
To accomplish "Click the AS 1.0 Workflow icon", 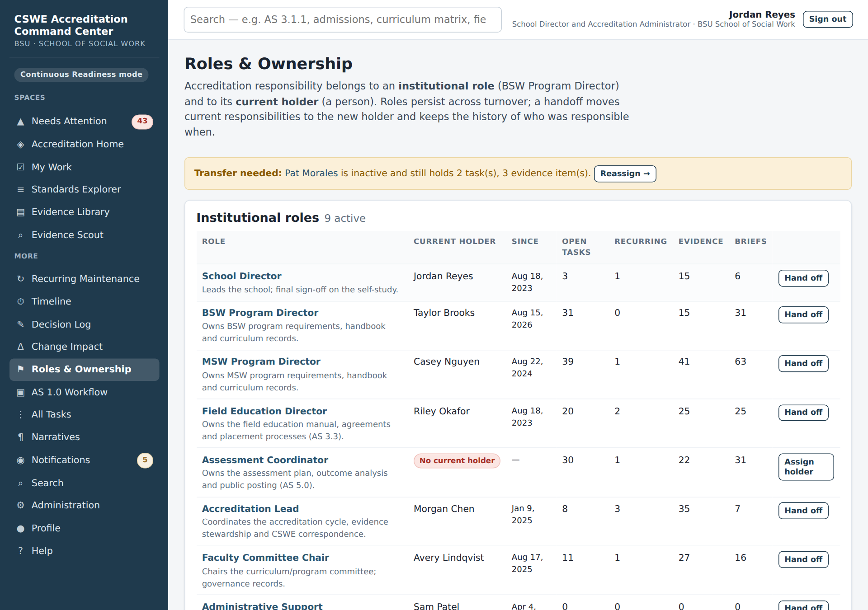I will tap(20, 392).
